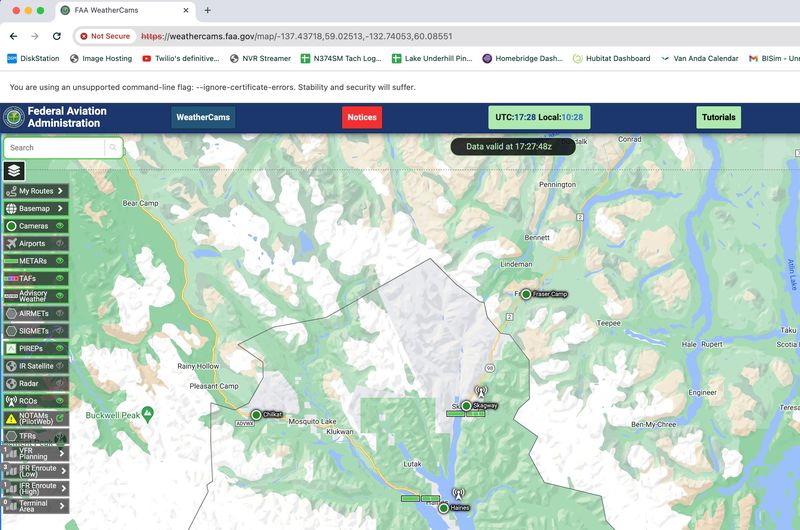Click the Pleasant Camp map label
This screenshot has height=530, width=800.
pos(214,386)
